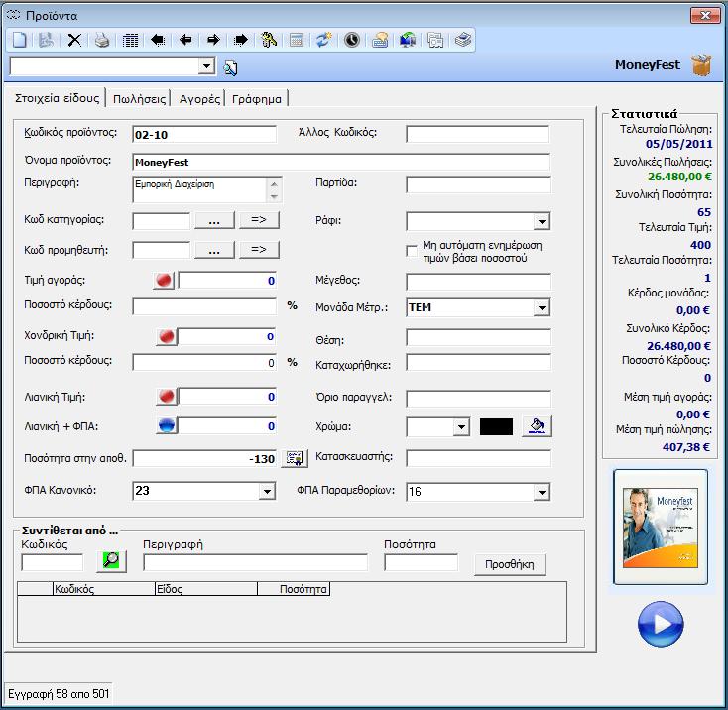Click the Όριο παραγγελ input field
728x710 pixels.
click(x=478, y=399)
